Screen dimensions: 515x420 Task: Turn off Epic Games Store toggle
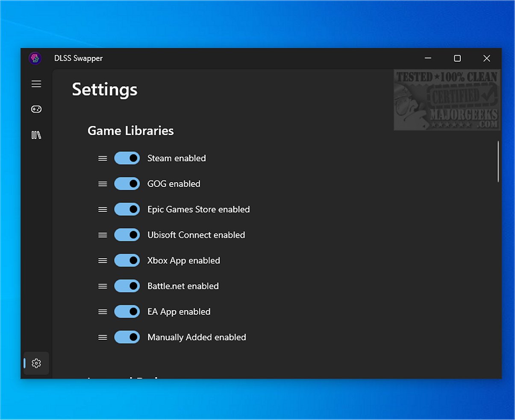(x=127, y=210)
